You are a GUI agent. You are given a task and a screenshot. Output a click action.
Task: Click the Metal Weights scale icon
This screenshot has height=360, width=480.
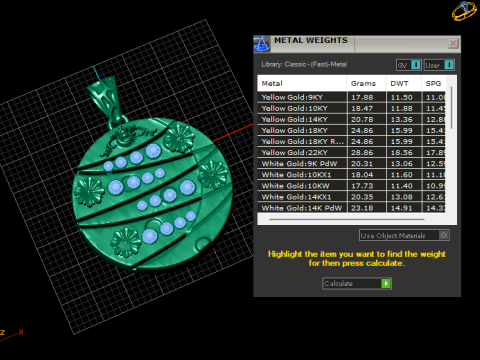point(262,44)
